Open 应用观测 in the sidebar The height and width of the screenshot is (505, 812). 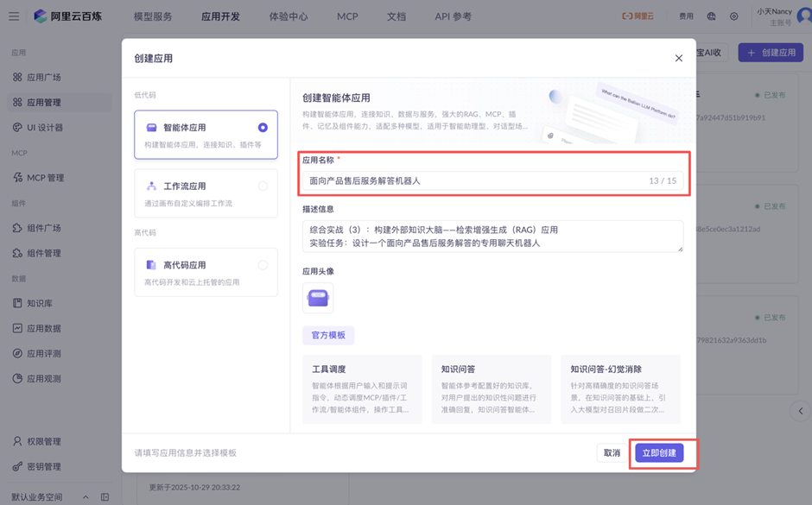point(59,379)
